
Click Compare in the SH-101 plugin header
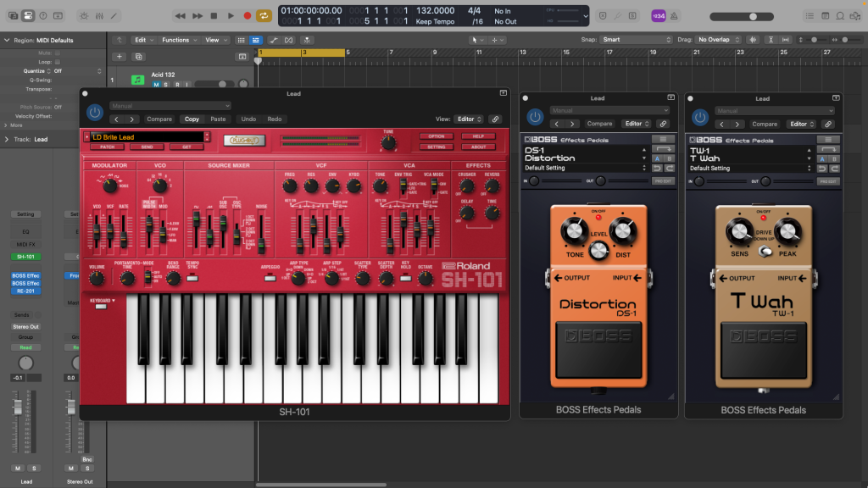(x=159, y=119)
